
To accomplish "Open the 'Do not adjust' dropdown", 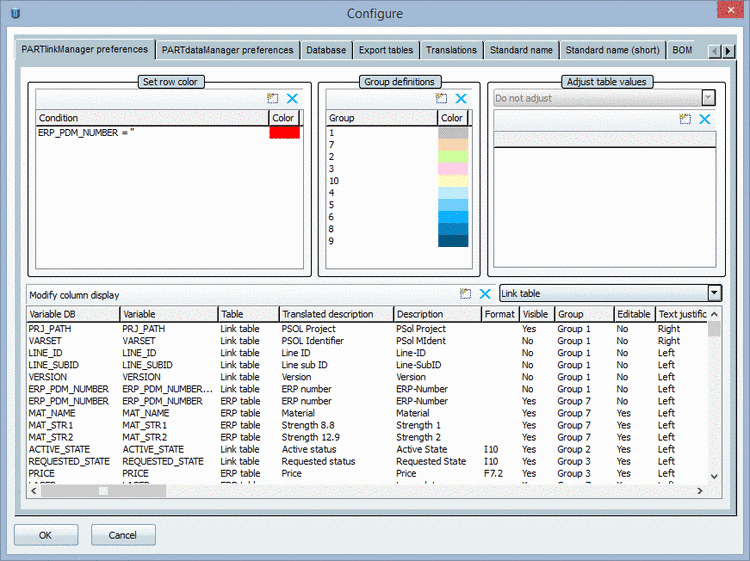I will point(708,98).
